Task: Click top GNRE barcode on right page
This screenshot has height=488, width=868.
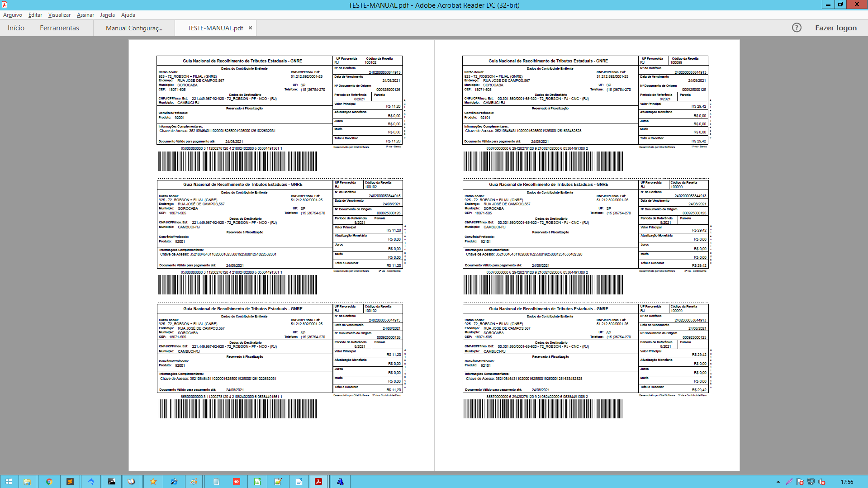Action: coord(543,161)
